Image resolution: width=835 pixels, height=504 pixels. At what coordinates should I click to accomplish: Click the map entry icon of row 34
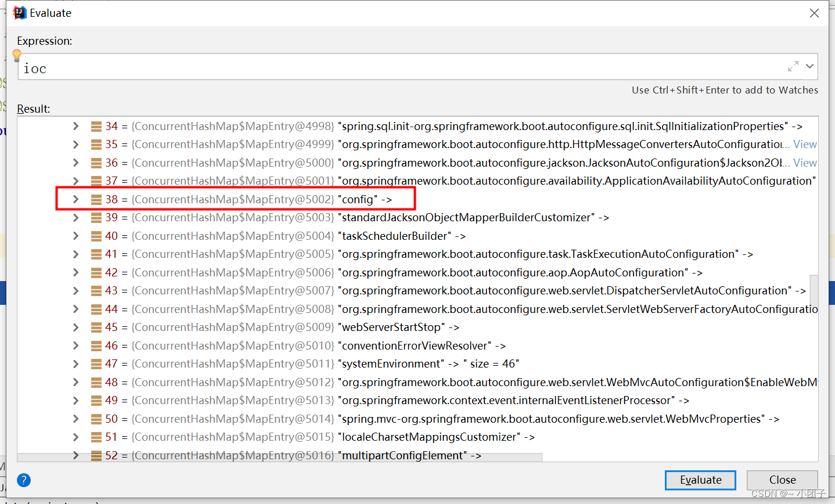(x=96, y=126)
